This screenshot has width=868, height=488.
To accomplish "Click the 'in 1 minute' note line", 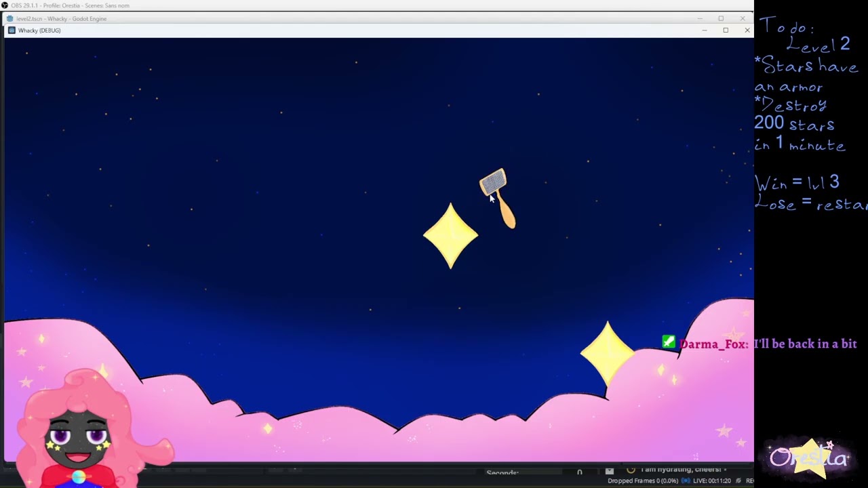I will [800, 144].
